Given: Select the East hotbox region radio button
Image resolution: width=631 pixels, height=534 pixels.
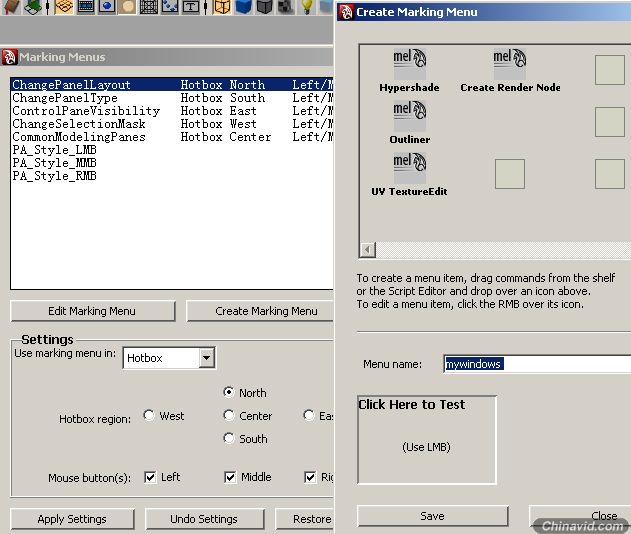Looking at the screenshot, I should point(309,415).
